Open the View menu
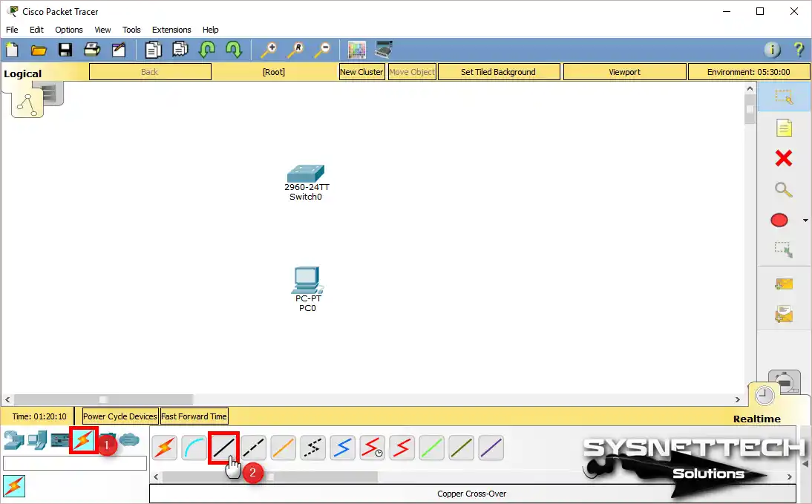This screenshot has width=812, height=504. tap(102, 30)
